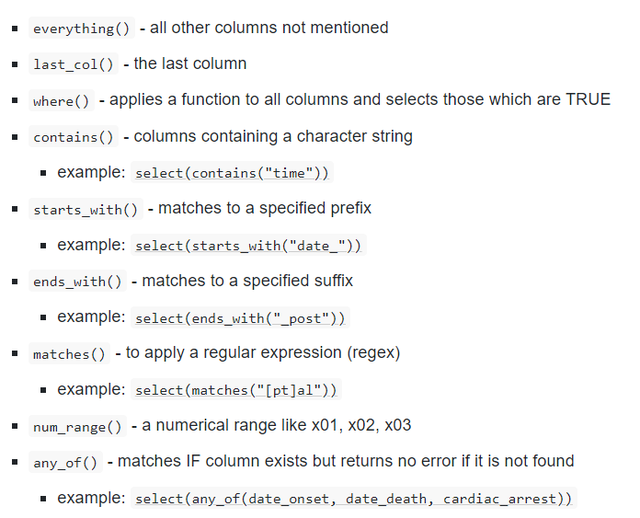
Task: Click the text "matches to a specified prefix"
Action: (x=264, y=208)
